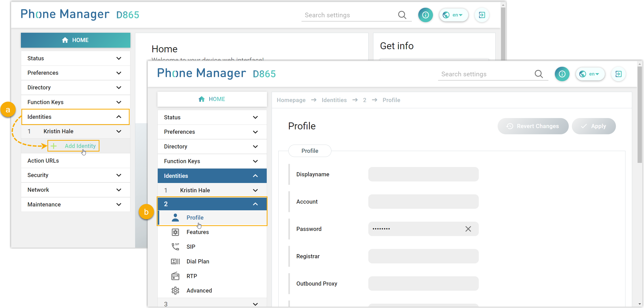Click the Displayname input field

point(423,174)
